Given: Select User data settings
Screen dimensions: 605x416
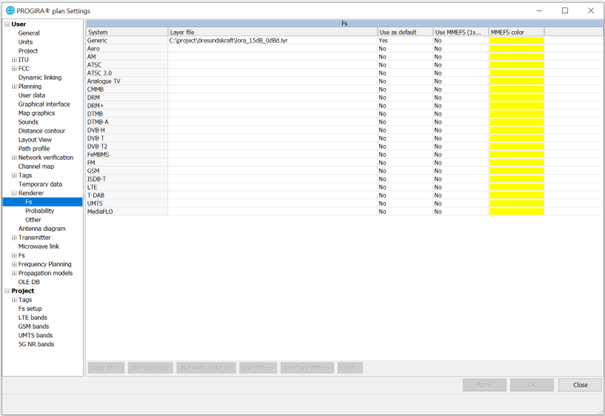Looking at the screenshot, I should [32, 95].
